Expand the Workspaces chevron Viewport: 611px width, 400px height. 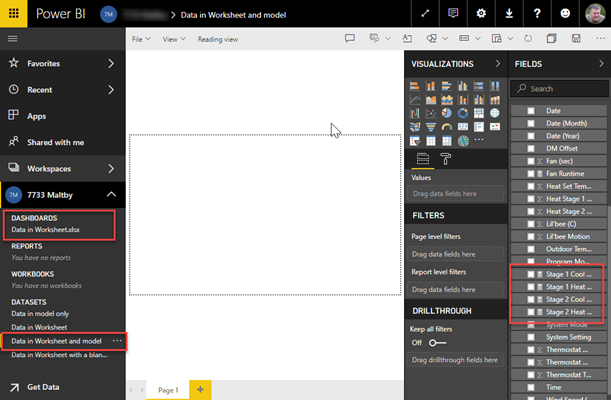(111, 169)
